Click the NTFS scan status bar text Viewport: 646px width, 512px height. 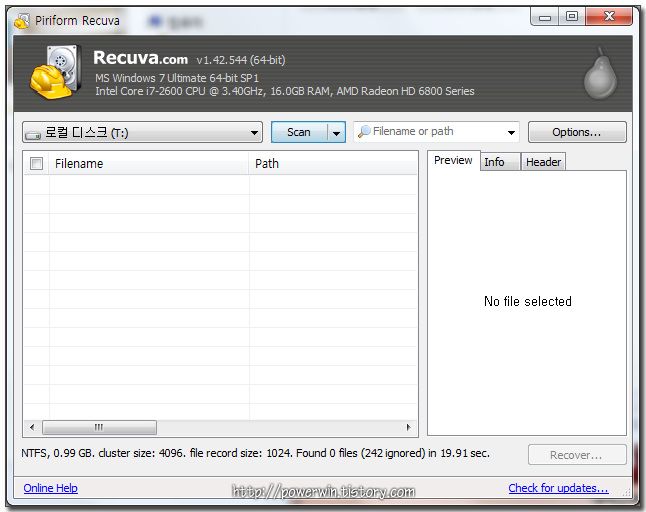click(x=255, y=454)
